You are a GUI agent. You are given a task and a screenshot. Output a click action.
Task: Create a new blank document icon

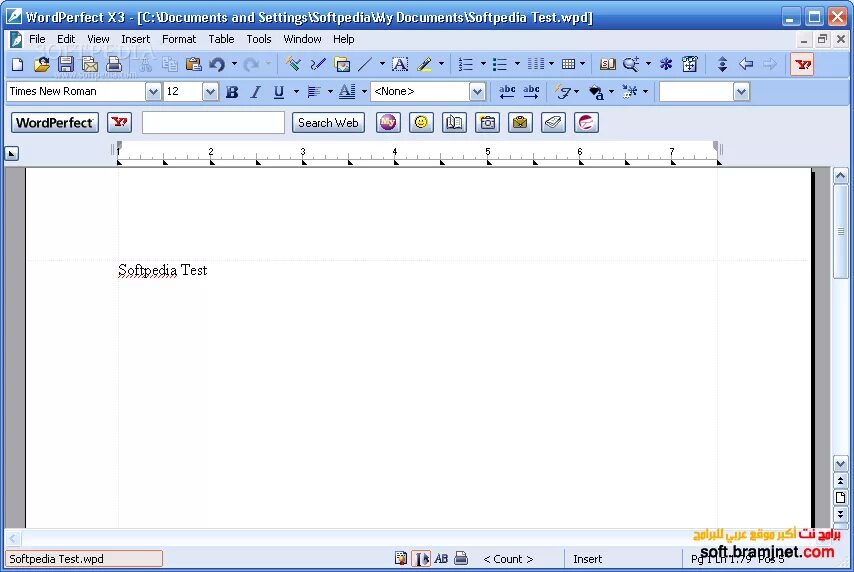17,64
